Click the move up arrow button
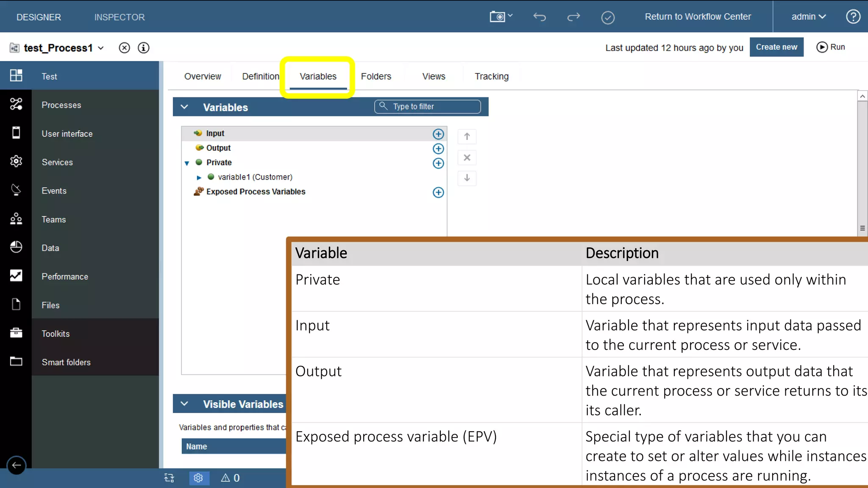 tap(467, 136)
